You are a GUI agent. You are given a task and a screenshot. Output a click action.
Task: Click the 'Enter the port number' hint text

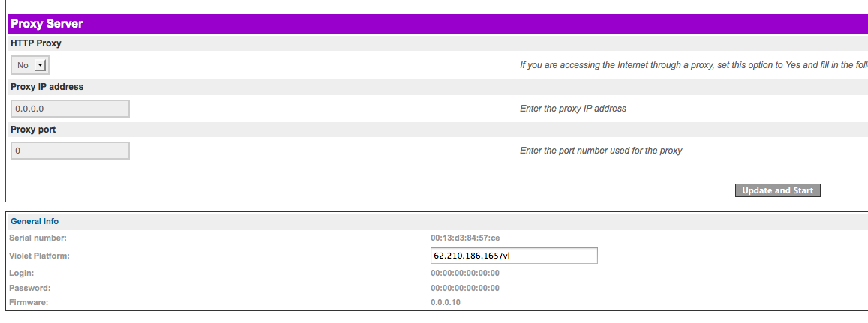pyautogui.click(x=601, y=151)
